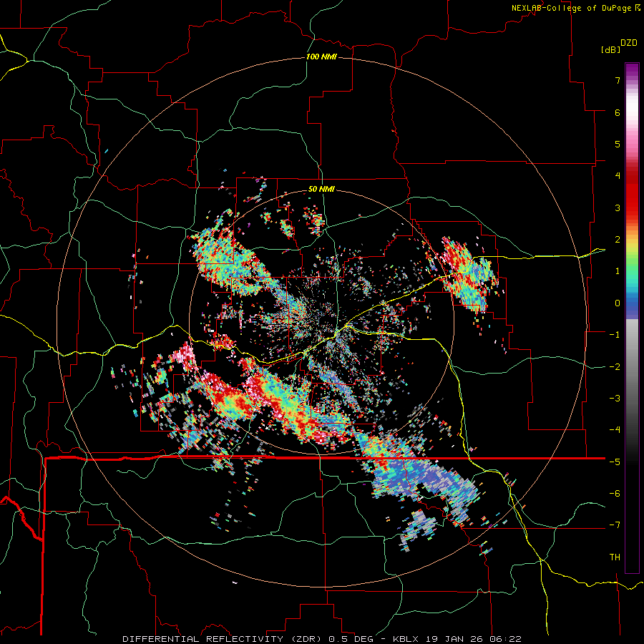Click the 2 value on the color scale

click(618, 240)
